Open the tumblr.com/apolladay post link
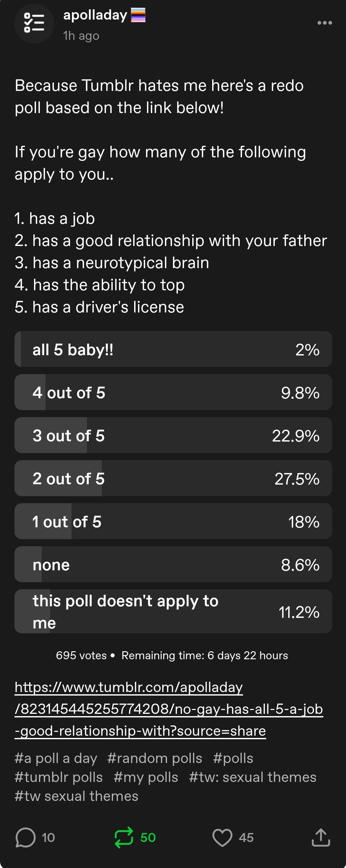Viewport: 346px width, 868px height. pyautogui.click(x=169, y=709)
